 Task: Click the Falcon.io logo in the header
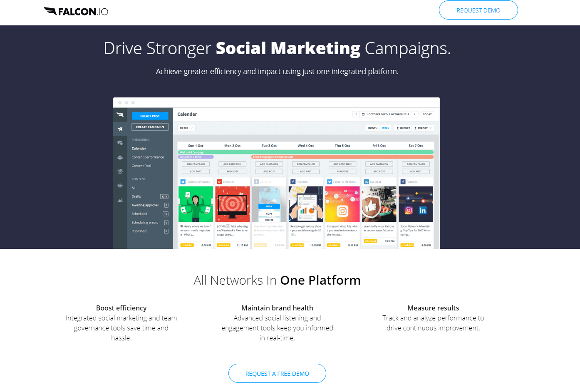pos(76,11)
